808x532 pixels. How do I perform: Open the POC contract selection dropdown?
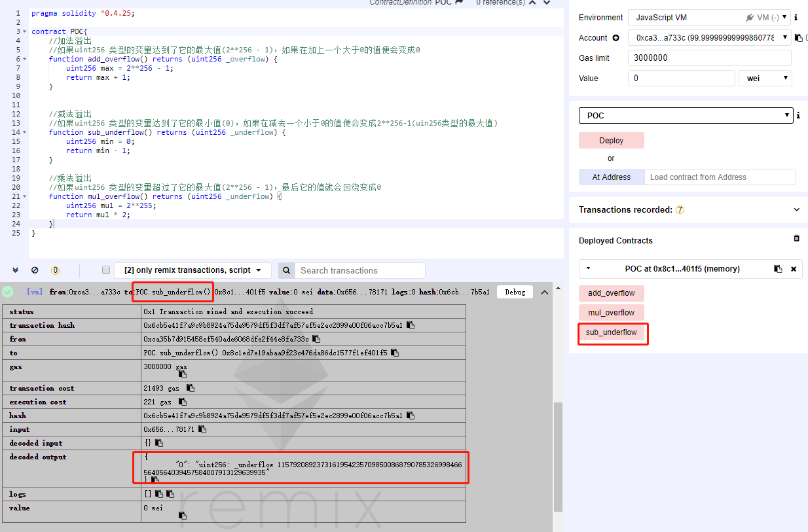pos(686,115)
